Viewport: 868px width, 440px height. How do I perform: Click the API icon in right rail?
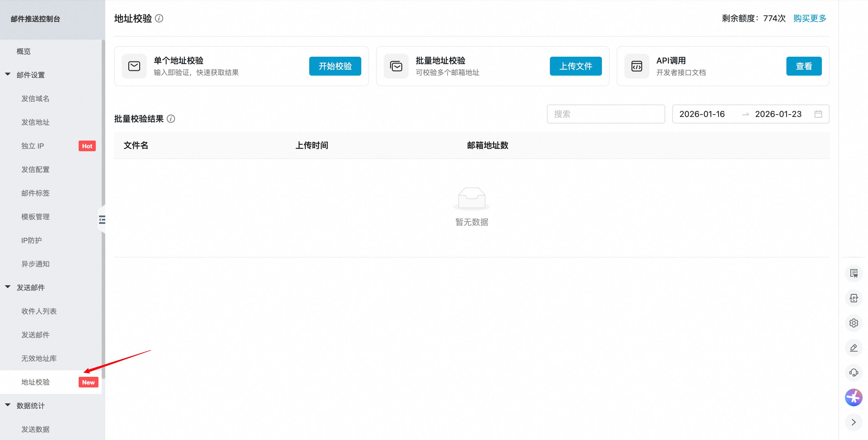click(854, 298)
